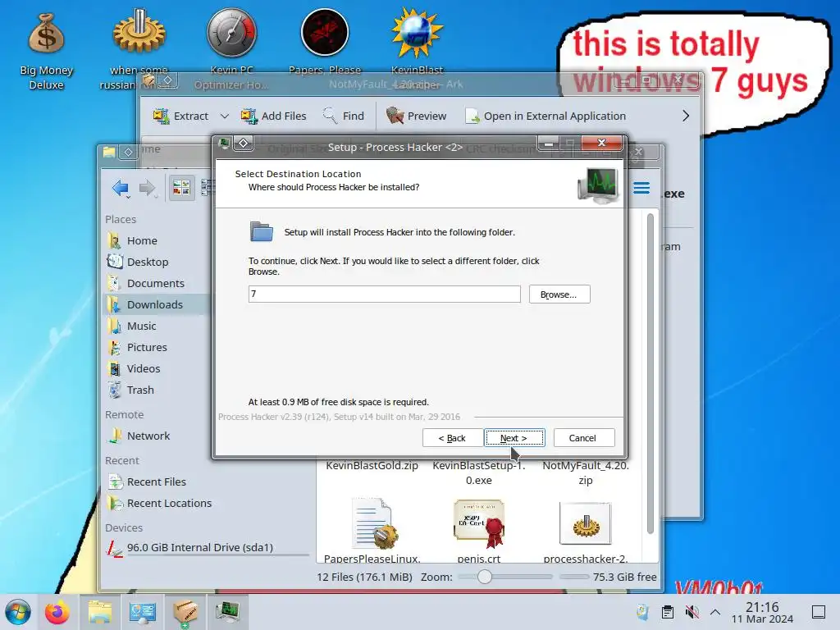
Task: Select KevinBlastSetup-1.0.exe file label
Action: point(478,472)
